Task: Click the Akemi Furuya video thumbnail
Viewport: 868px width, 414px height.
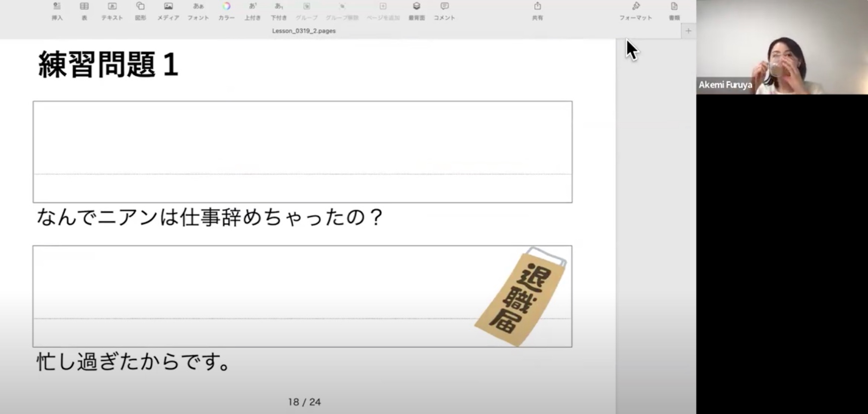Action: click(782, 47)
